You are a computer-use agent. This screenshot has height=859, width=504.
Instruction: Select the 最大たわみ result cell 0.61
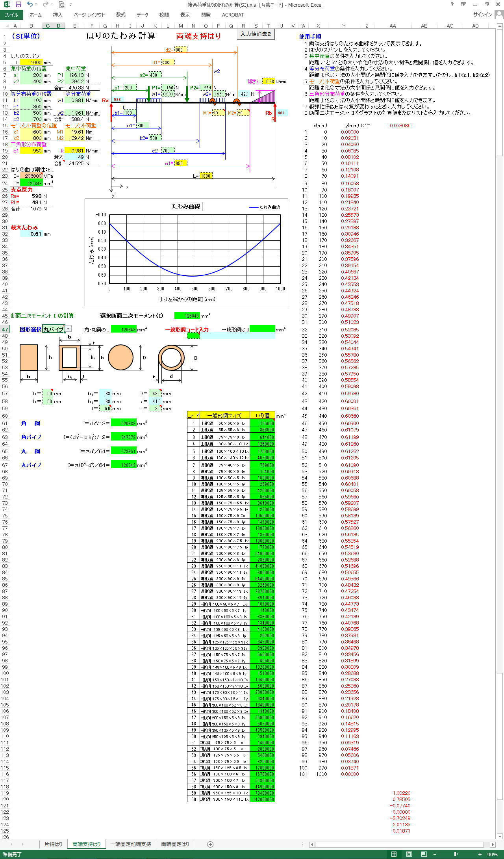click(x=31, y=234)
